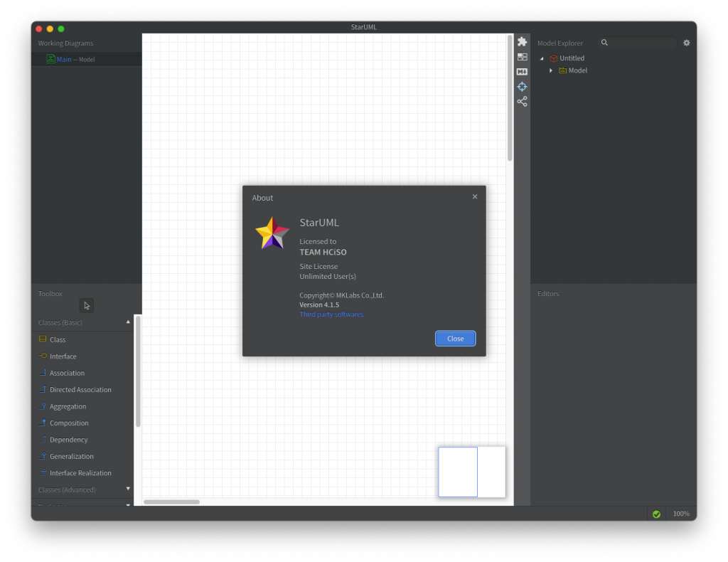Viewport: 728px width, 562px height.
Task: Select the pointer tool in Toolbox
Action: point(86,305)
